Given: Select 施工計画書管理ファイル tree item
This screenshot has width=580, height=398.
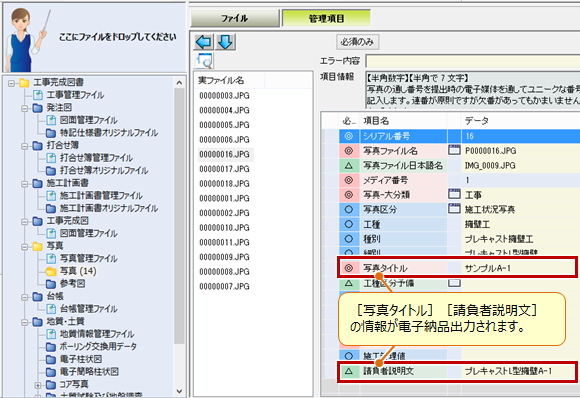Looking at the screenshot, I should coord(101,196).
